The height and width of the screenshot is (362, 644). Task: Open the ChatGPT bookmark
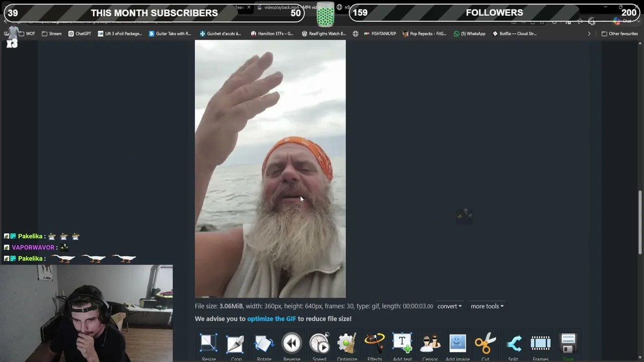(x=79, y=34)
